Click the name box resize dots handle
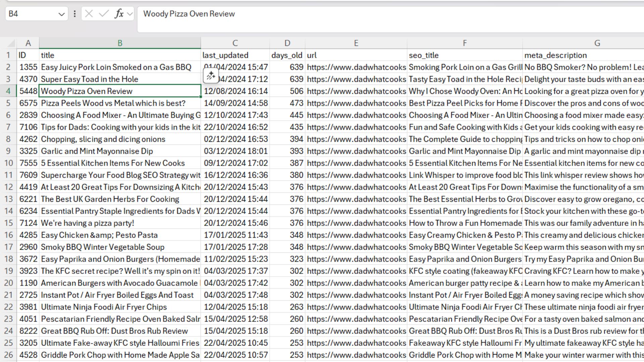This screenshot has width=644, height=362. tap(74, 14)
